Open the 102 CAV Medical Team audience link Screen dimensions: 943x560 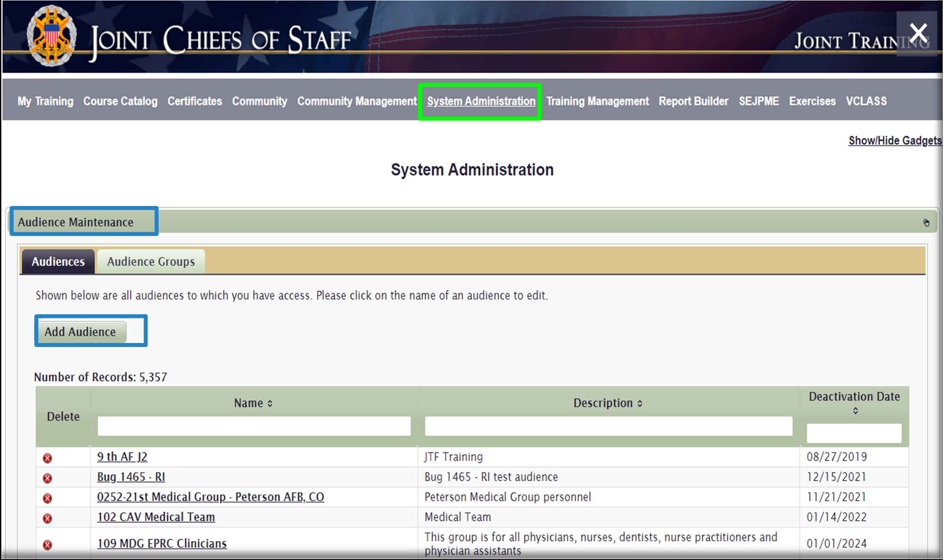point(156,517)
